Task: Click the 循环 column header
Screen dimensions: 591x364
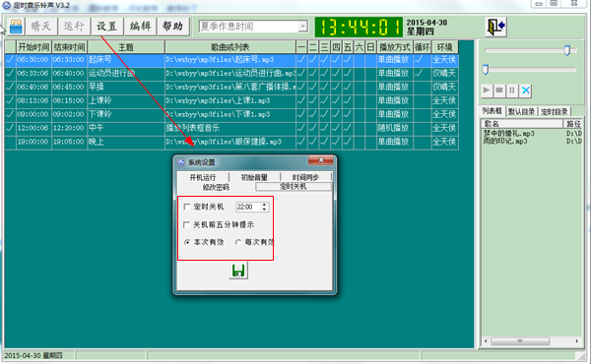Action: (x=423, y=47)
